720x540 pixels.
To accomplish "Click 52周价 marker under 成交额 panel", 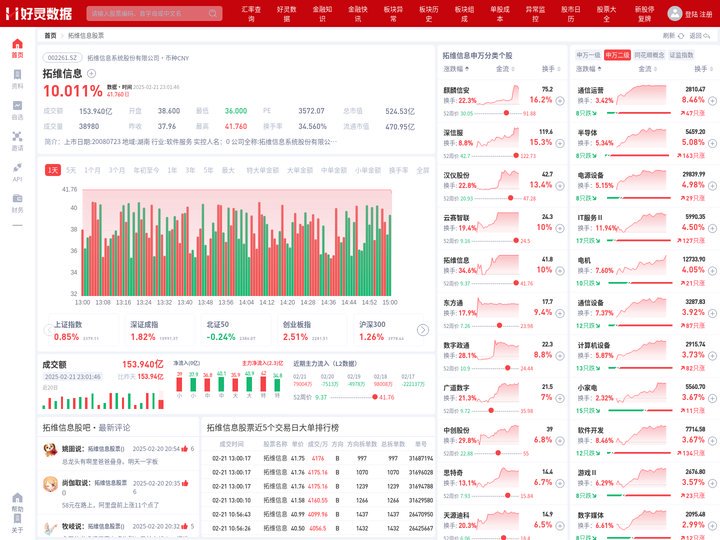I will (375, 397).
